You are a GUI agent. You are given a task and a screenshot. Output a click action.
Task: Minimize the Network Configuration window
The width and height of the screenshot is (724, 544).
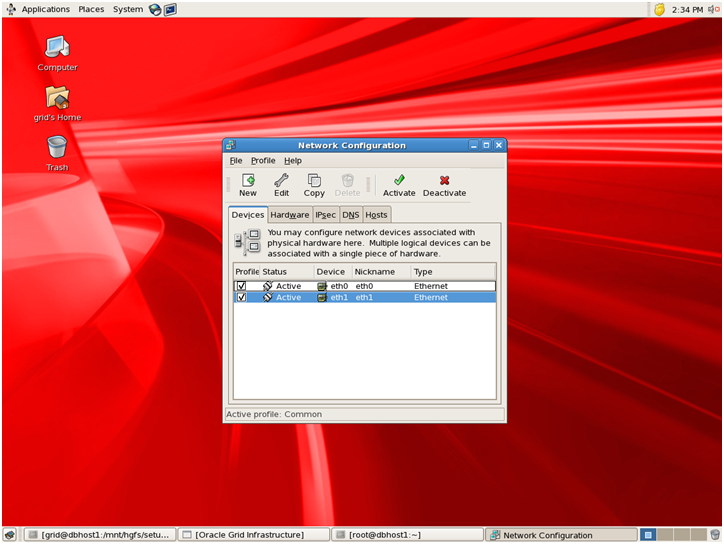474,145
